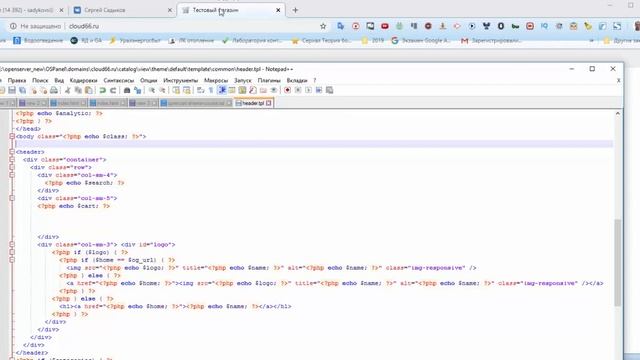Open the Инструменты menu

[180, 80]
